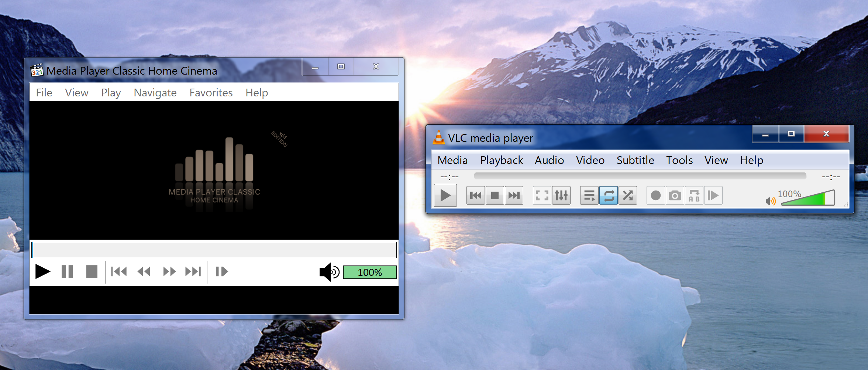
Task: Toggle A-B loop points in VLC
Action: click(x=694, y=195)
